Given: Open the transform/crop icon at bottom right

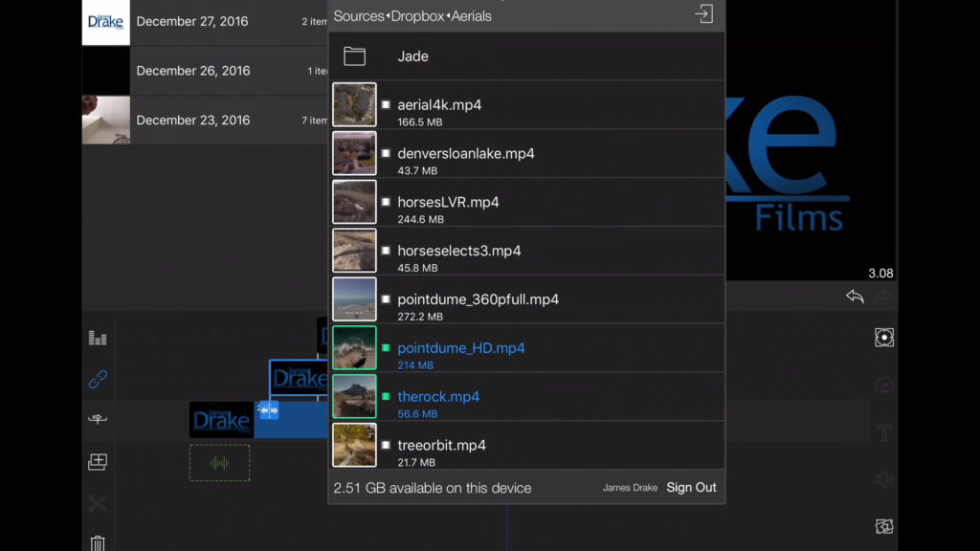Looking at the screenshot, I should click(x=883, y=527).
